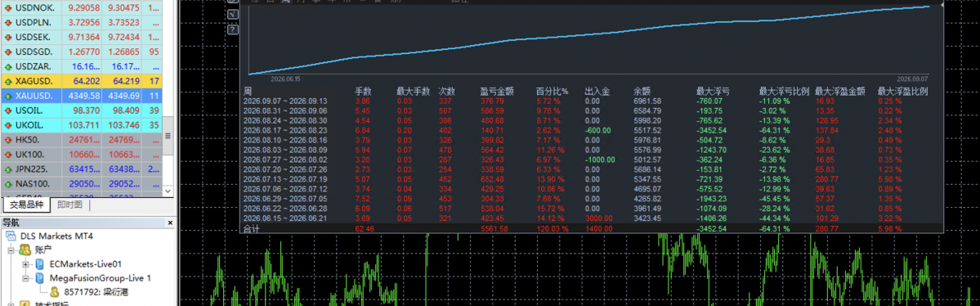Click the 合计 totals row label
Image resolution: width=980 pixels, height=306 pixels.
coord(251,229)
